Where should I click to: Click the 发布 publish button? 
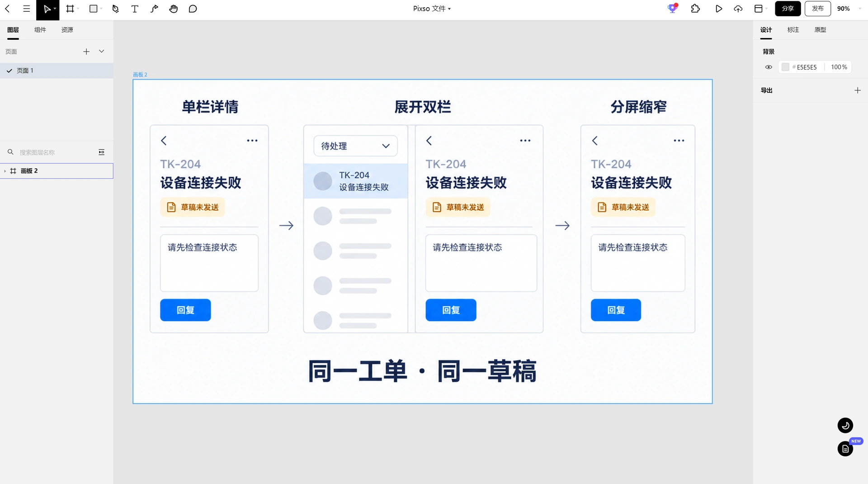[818, 9]
